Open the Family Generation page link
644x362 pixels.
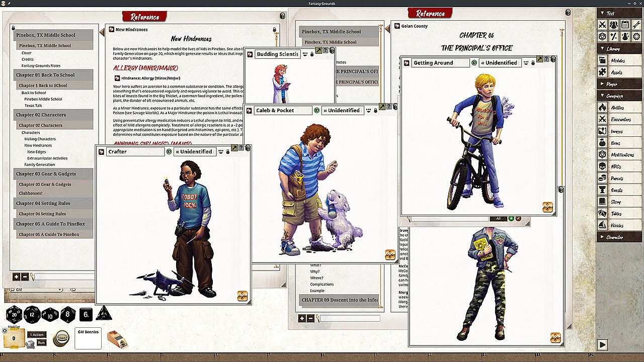tap(40, 165)
